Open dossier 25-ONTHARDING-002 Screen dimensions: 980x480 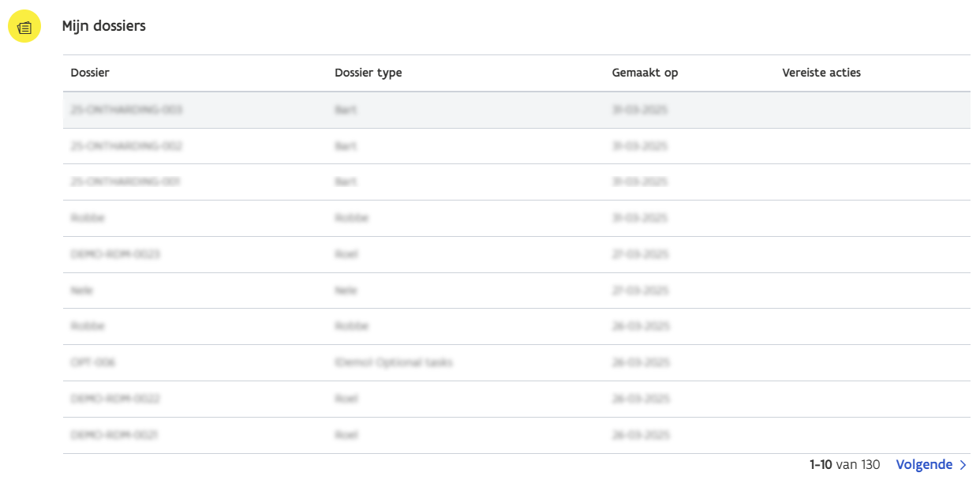coord(126,146)
